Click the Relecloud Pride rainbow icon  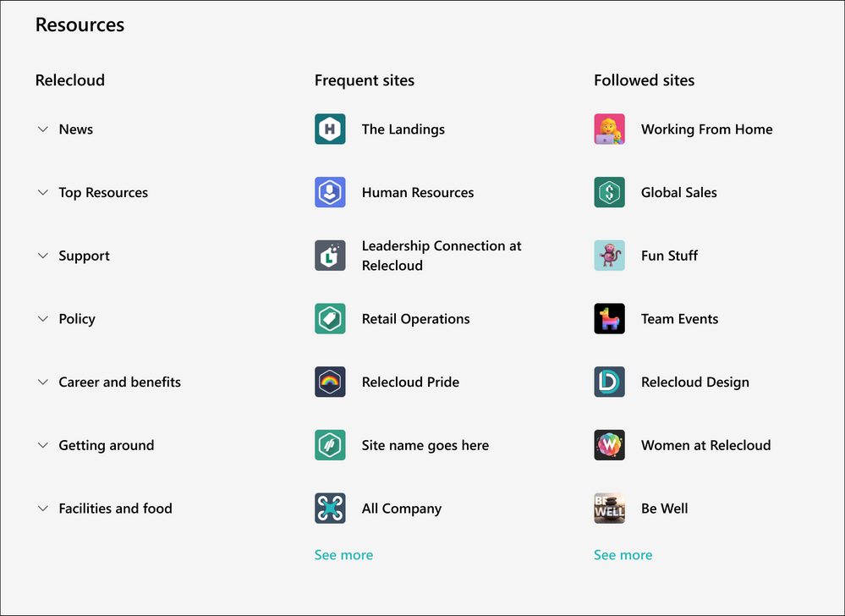330,382
